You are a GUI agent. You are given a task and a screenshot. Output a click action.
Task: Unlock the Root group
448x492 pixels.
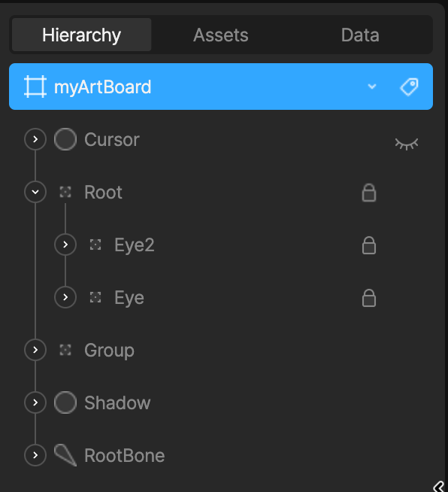[369, 193]
